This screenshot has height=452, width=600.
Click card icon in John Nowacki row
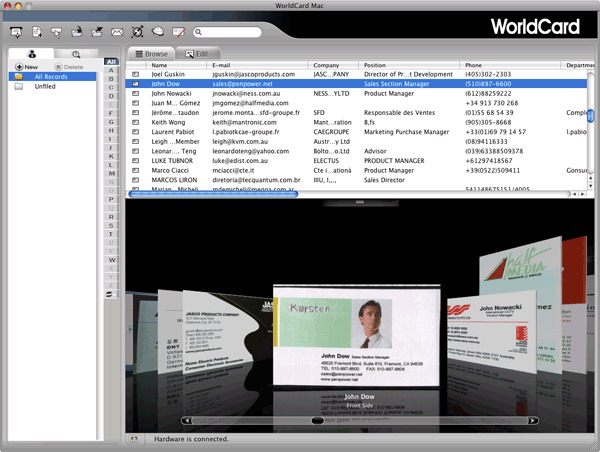(x=135, y=93)
